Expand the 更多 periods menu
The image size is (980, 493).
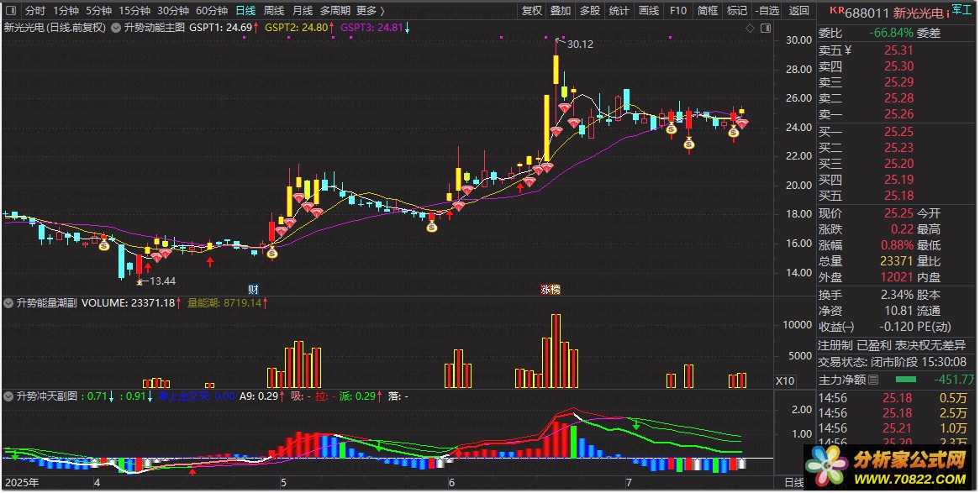pos(370,11)
